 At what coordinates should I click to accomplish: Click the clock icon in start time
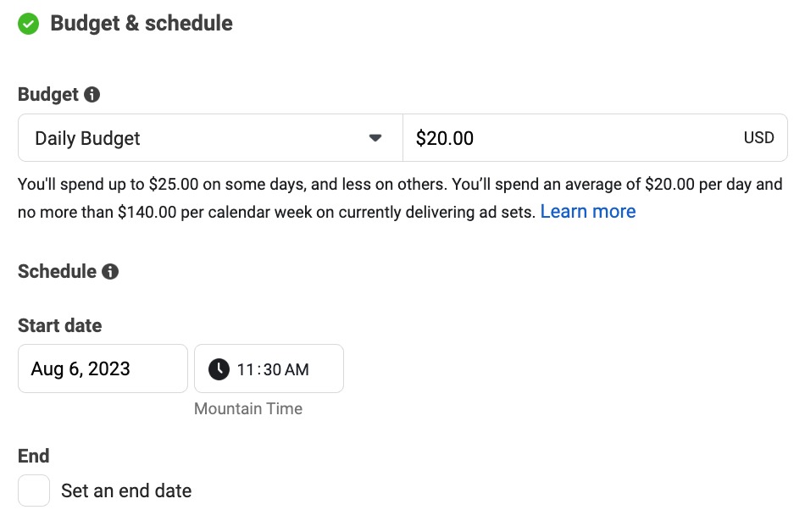pos(219,369)
